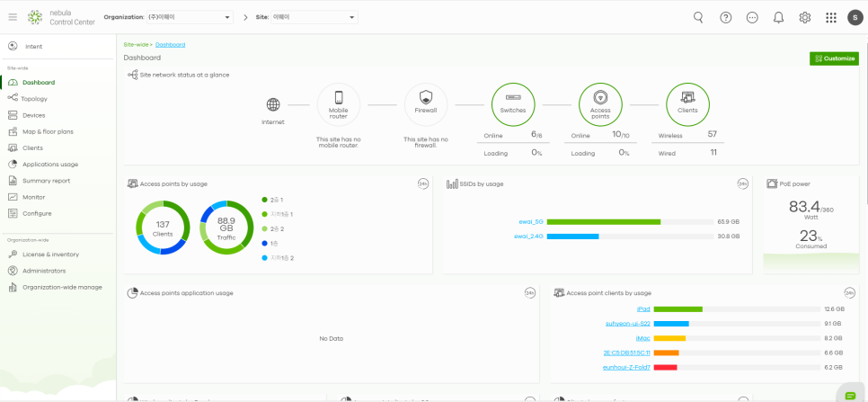This screenshot has width=868, height=402.
Task: Open Topology in the sidebar
Action: click(34, 99)
